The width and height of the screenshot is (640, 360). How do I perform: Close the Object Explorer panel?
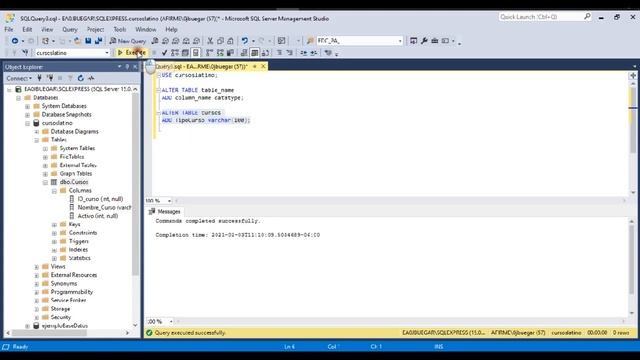tap(135, 67)
